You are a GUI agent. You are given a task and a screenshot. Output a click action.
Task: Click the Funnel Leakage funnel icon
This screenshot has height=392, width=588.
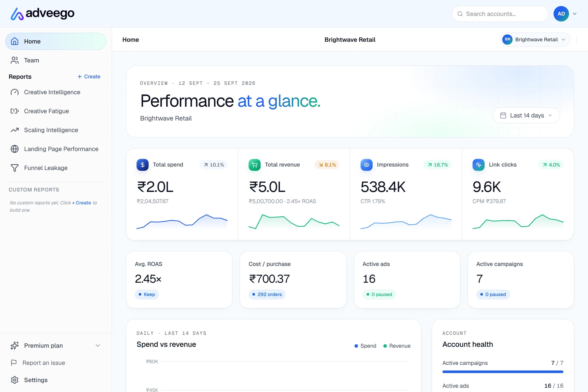pyautogui.click(x=14, y=168)
